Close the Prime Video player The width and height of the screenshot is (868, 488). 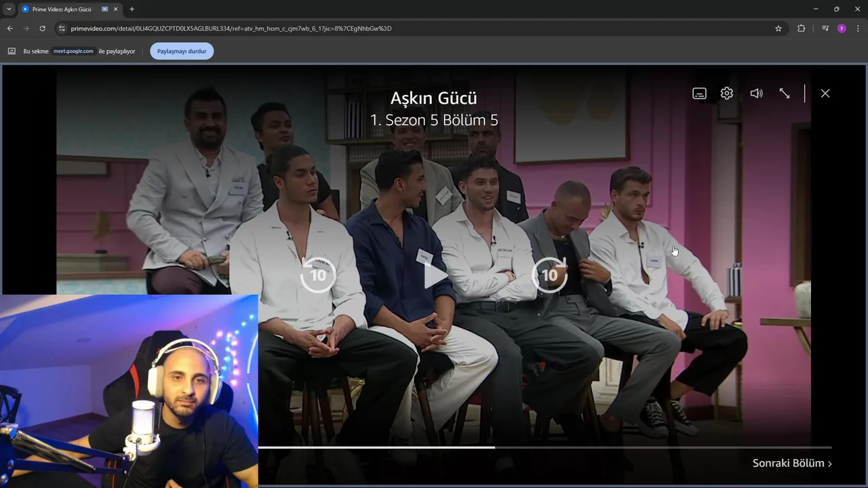coord(825,94)
